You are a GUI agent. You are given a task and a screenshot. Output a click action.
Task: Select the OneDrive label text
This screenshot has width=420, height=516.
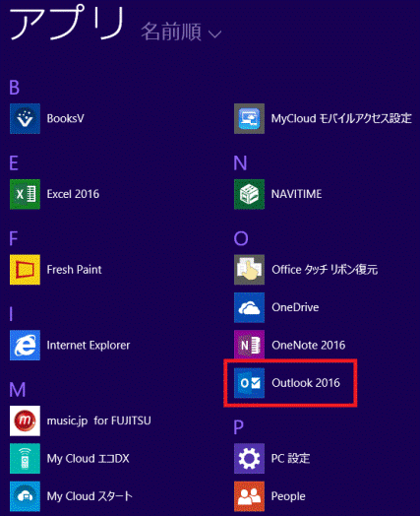pyautogui.click(x=295, y=307)
